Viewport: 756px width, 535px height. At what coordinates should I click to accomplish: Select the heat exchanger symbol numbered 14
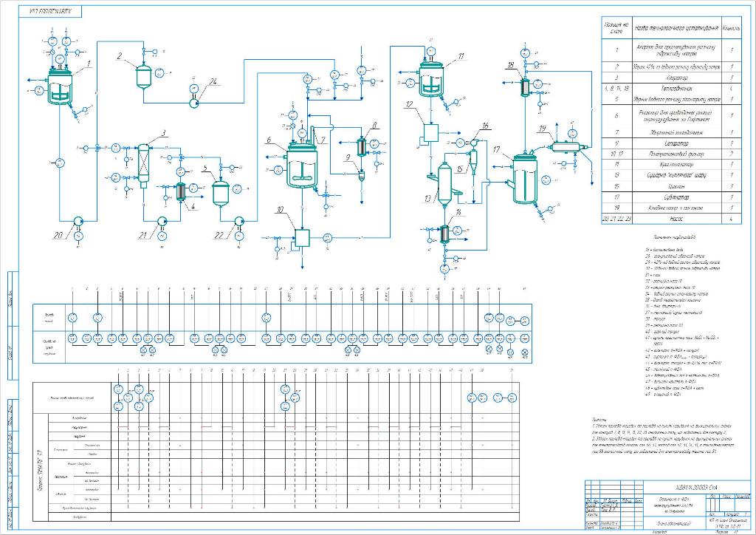pos(444,234)
